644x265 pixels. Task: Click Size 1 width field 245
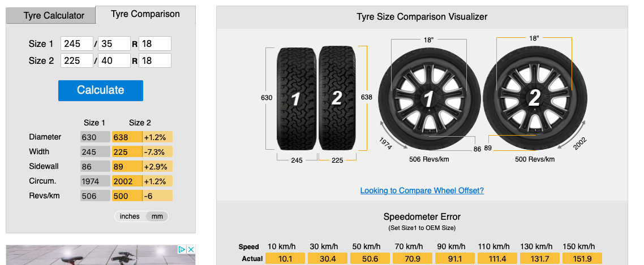(77, 44)
